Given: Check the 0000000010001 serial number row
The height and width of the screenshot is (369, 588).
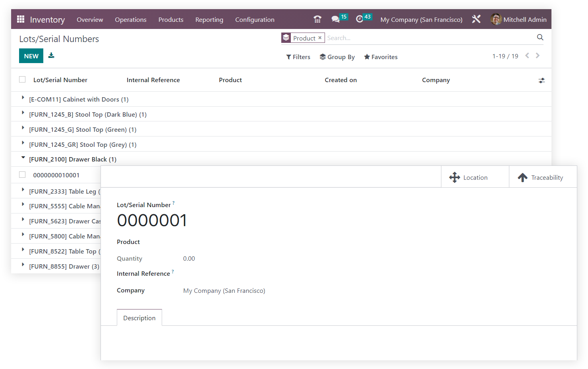Looking at the screenshot, I should pyautogui.click(x=22, y=175).
